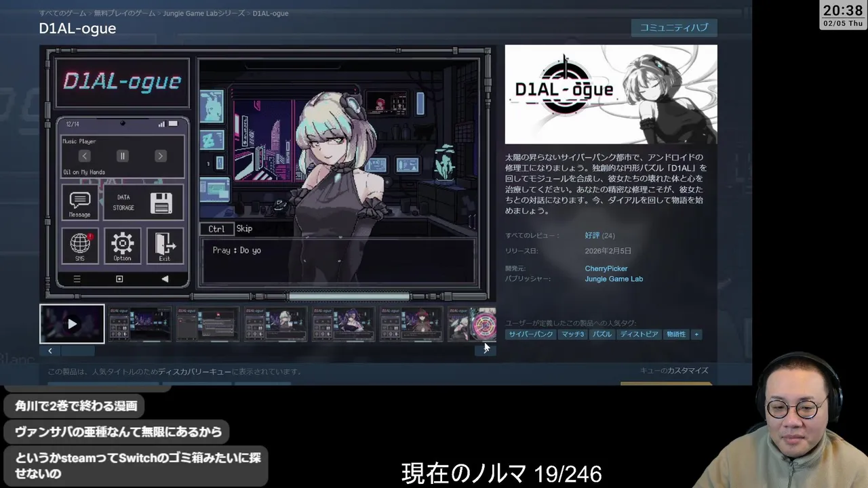Click the 20:38 clock overlay
Screen dimensions: 868x488
843,10
